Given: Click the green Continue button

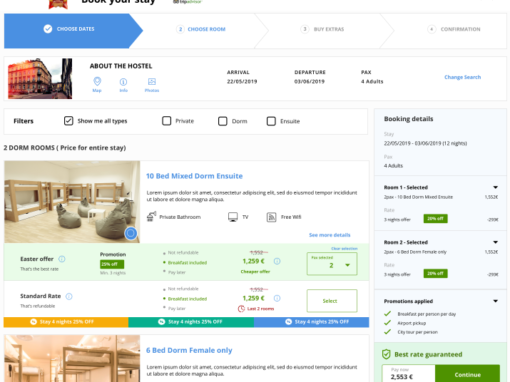Looking at the screenshot, I should [467, 374].
